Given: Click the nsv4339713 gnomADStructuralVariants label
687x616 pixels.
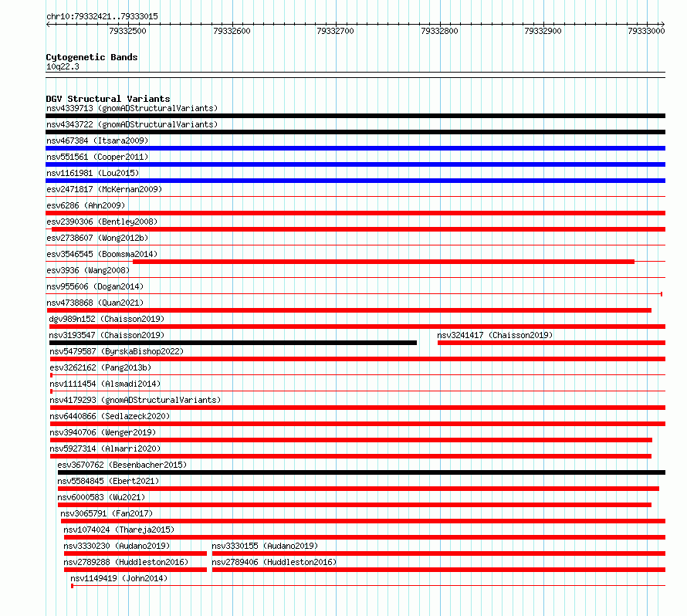Looking at the screenshot, I should [x=132, y=108].
